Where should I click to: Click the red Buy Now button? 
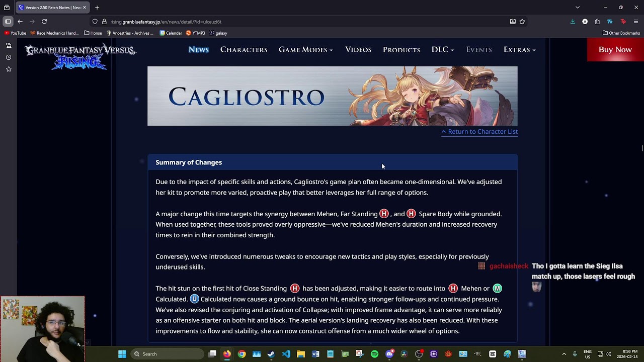[615, 50]
